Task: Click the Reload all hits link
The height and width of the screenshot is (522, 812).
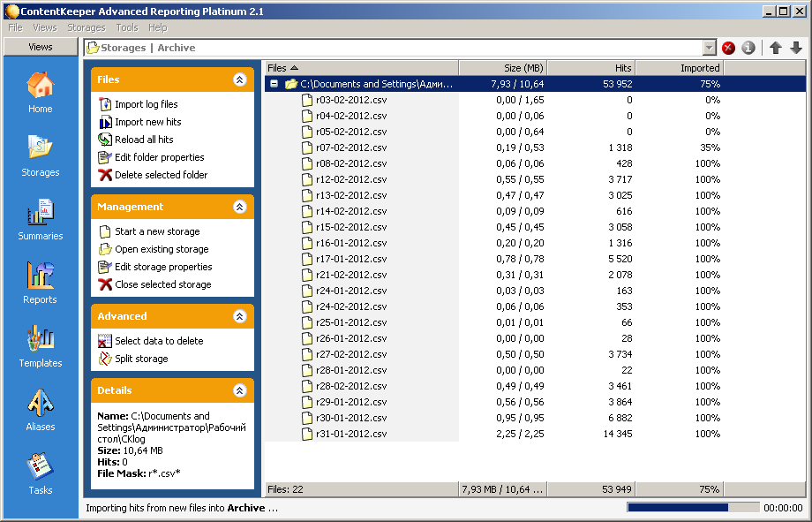Action: [144, 140]
